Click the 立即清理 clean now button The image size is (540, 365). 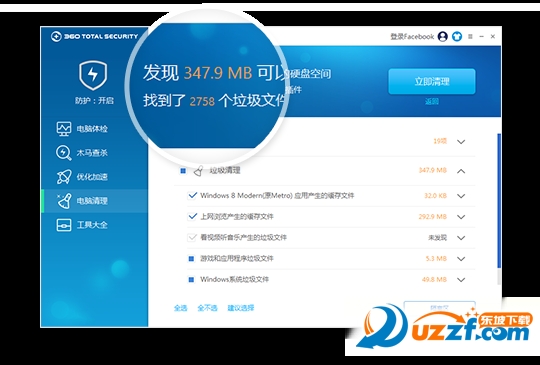(432, 82)
